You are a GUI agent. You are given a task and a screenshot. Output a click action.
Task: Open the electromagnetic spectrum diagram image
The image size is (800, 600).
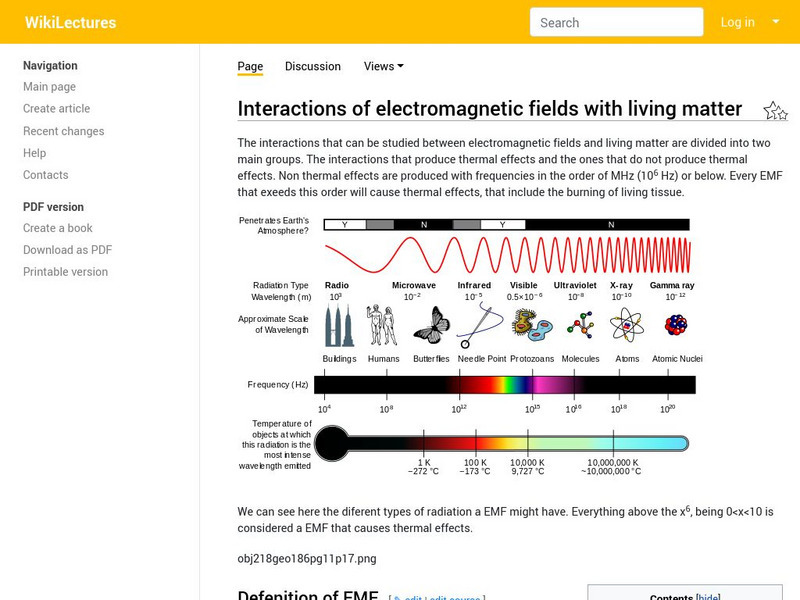click(x=470, y=345)
